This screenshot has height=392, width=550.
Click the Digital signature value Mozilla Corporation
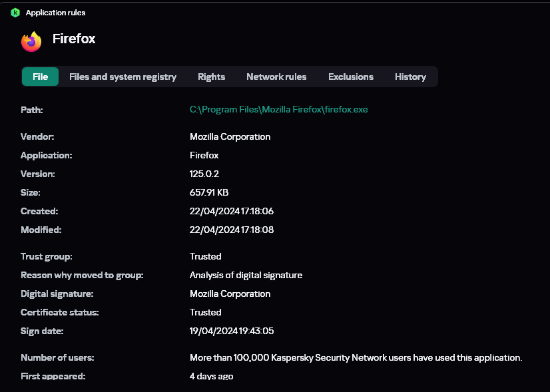click(230, 294)
